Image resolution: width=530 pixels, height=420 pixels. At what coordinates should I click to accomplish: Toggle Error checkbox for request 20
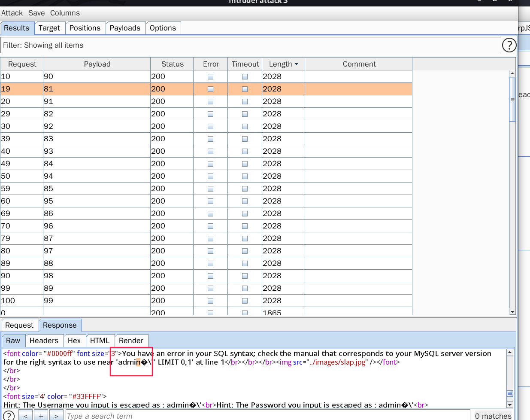210,101
